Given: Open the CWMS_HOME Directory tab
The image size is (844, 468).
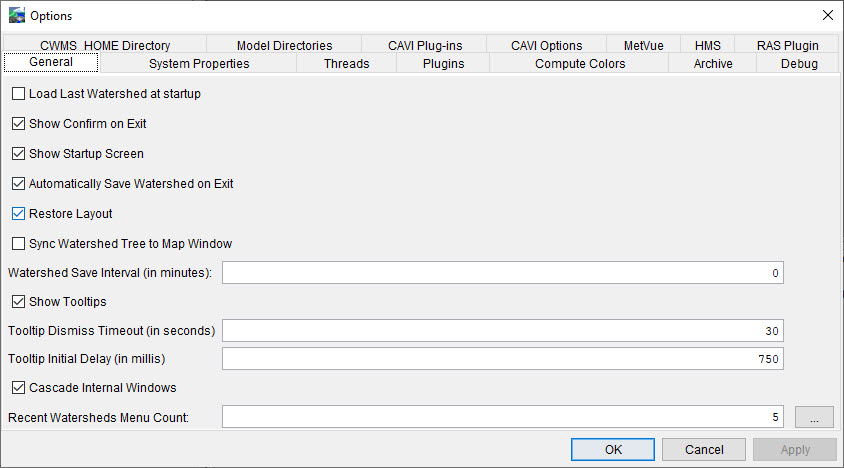Looking at the screenshot, I should pyautogui.click(x=105, y=45).
